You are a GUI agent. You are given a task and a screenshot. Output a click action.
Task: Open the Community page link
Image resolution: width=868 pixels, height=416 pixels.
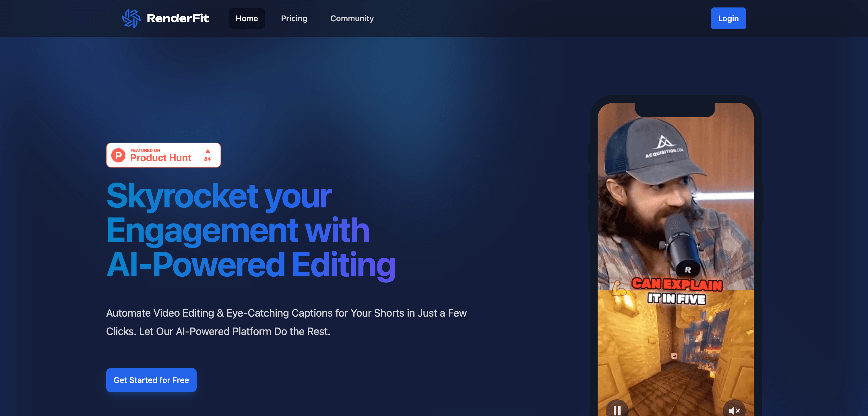tap(352, 18)
